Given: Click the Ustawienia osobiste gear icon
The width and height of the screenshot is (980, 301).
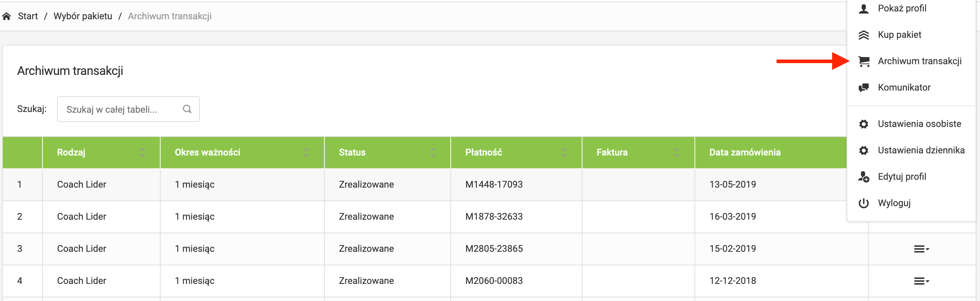Looking at the screenshot, I should coord(864,124).
